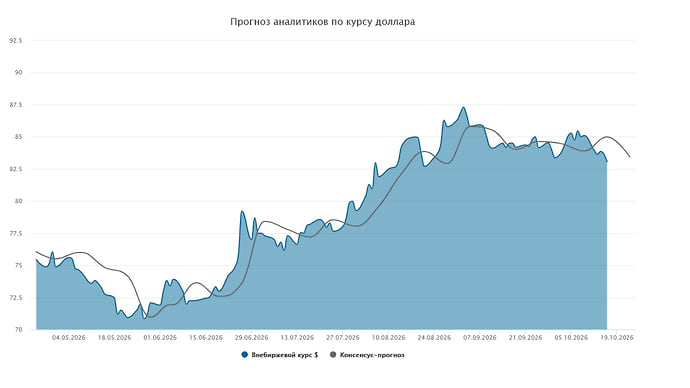Image resolution: width=690 pixels, height=388 pixels.
Task: Select the 05.10.2026 date label
Action: tap(571, 338)
